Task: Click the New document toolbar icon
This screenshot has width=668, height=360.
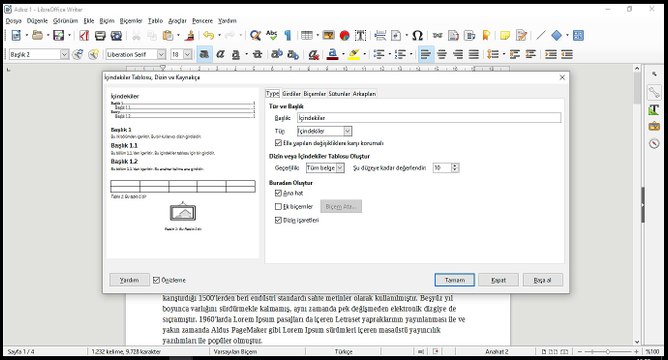Action: click(16, 35)
